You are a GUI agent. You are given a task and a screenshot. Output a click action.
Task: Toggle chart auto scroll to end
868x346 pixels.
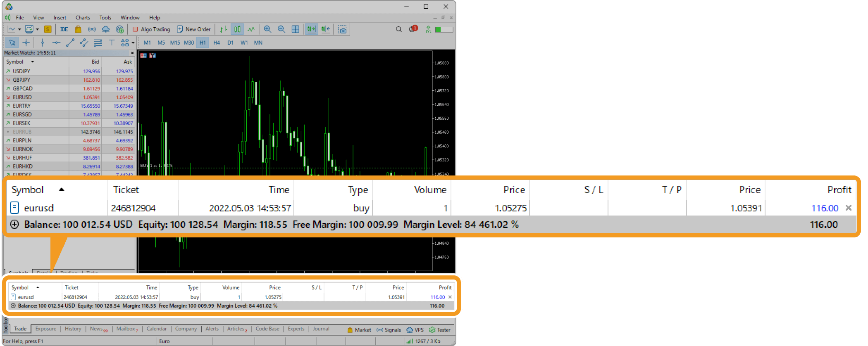(x=311, y=29)
